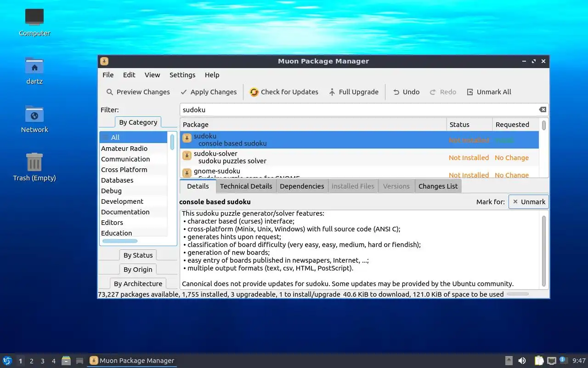Click the console based sudoku package icon
The height and width of the screenshot is (368, 588).
click(x=187, y=138)
